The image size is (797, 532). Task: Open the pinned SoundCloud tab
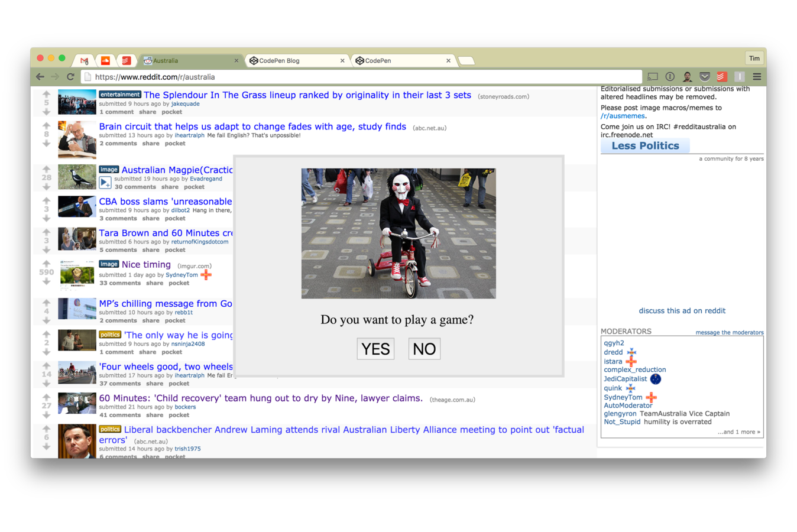click(105, 60)
